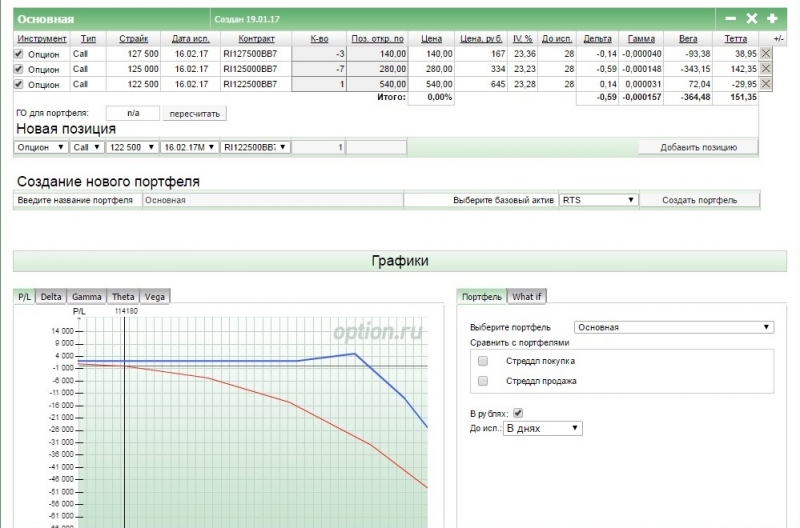This screenshot has height=528, width=800.
Task: Click the X icon in Основная header
Action: click(x=752, y=19)
